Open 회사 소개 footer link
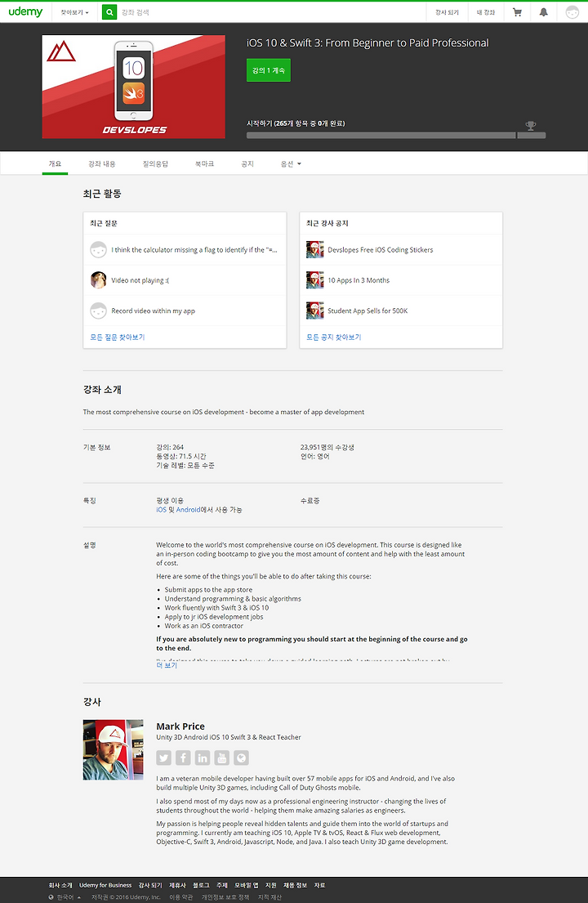The width and height of the screenshot is (588, 903). [60, 885]
